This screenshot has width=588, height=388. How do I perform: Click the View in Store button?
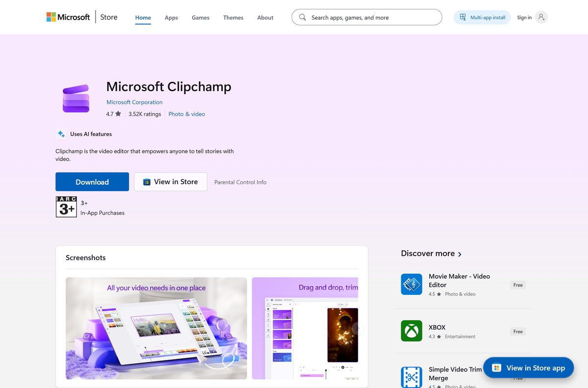point(171,182)
